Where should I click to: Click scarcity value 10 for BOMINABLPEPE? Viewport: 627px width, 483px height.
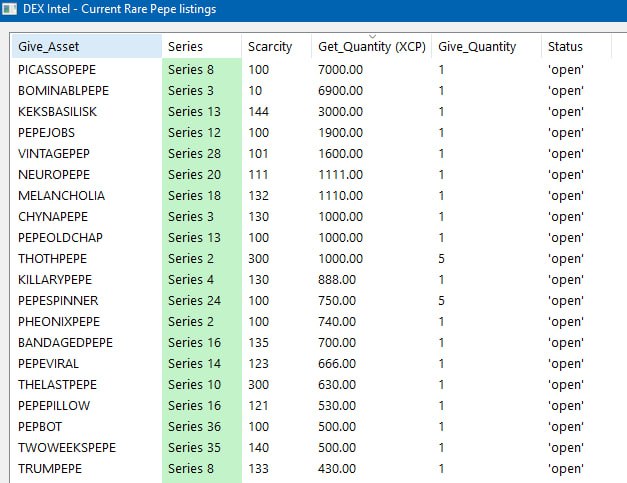(255, 91)
